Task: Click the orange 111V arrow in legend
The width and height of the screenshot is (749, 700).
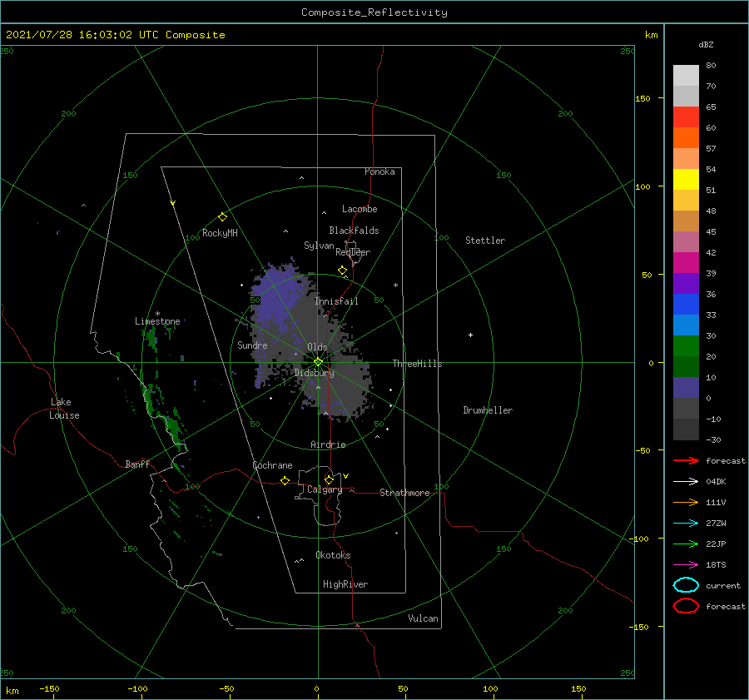Action: coord(686,502)
